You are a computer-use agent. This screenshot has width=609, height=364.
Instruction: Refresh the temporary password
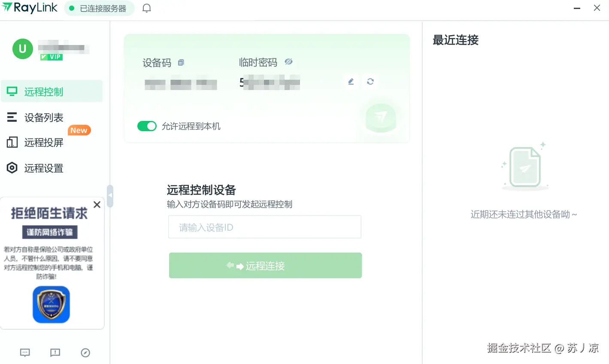pyautogui.click(x=370, y=81)
